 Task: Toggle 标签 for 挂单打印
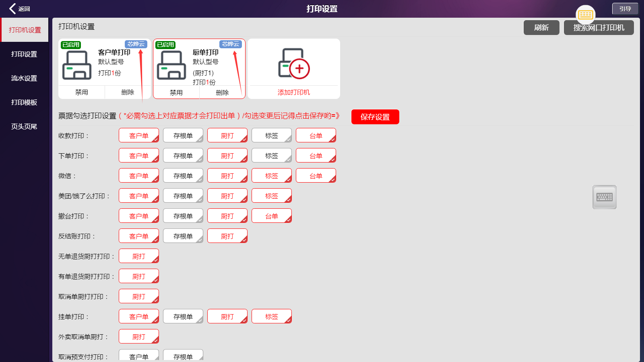click(272, 316)
